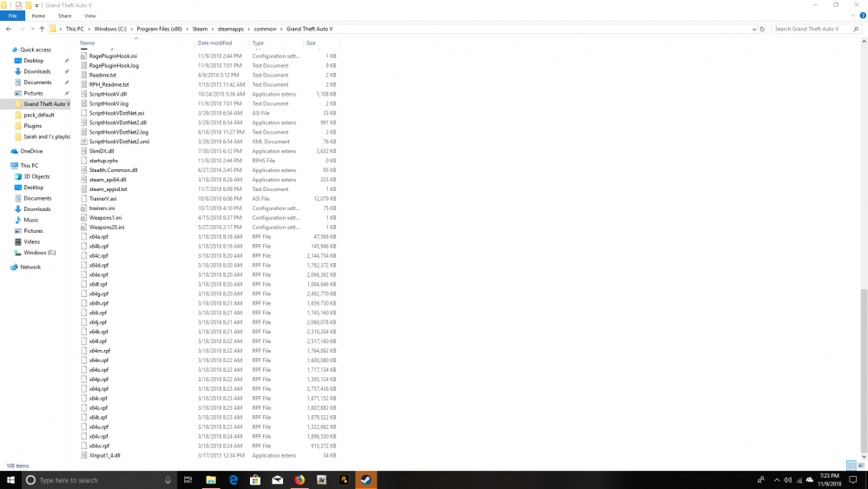Viewport: 868px width, 489px height.
Task: Open the Share ribbon tab
Action: [65, 16]
